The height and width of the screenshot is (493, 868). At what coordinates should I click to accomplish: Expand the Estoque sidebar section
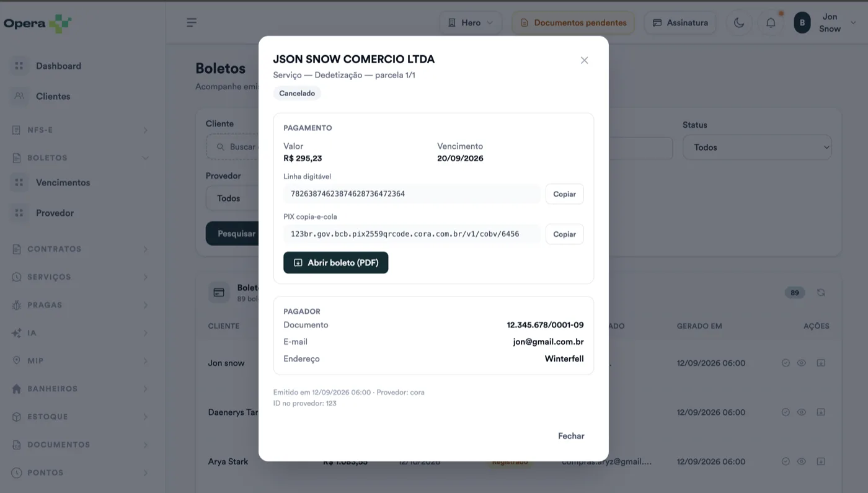point(80,417)
